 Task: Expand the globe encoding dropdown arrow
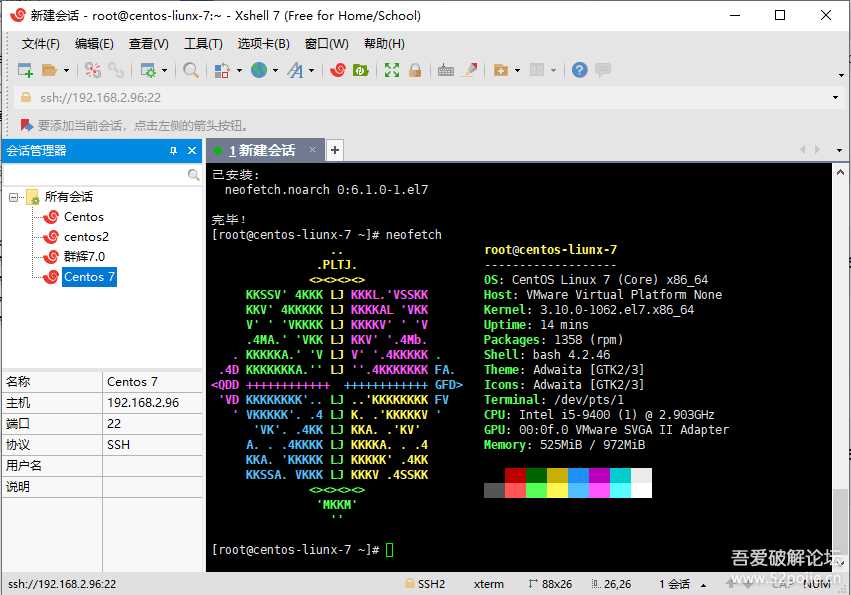click(275, 70)
